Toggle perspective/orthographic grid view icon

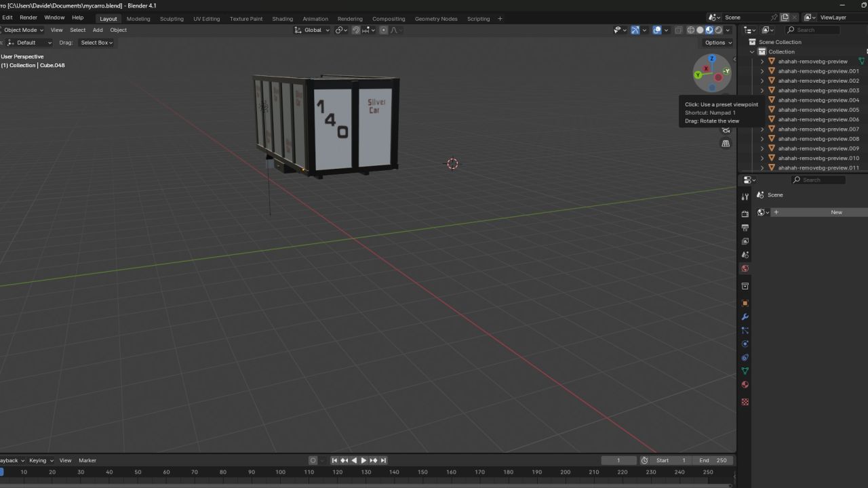[x=726, y=144]
